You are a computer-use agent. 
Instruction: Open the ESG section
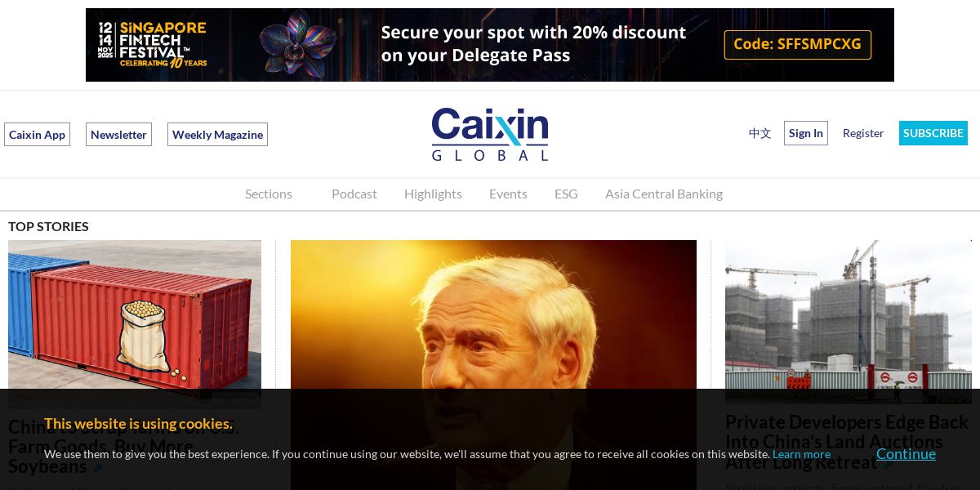(x=566, y=194)
